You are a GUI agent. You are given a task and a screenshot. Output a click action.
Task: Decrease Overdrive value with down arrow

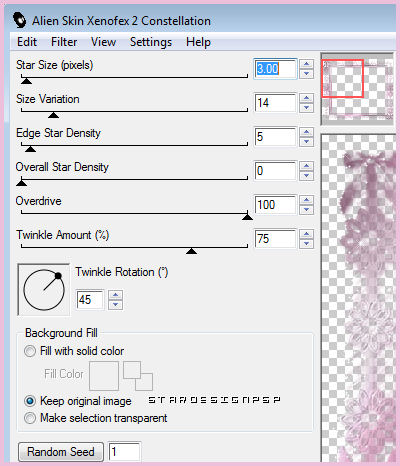point(306,210)
